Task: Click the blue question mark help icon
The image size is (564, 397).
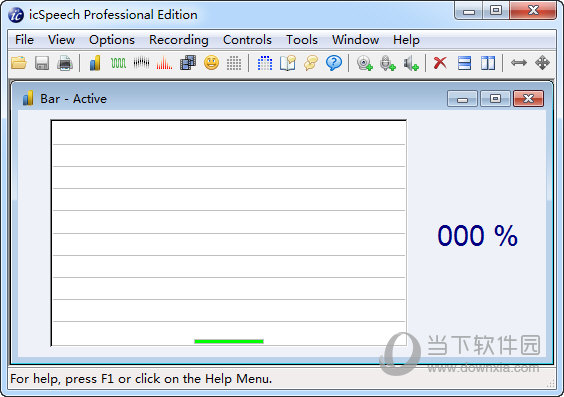Action: pyautogui.click(x=334, y=63)
